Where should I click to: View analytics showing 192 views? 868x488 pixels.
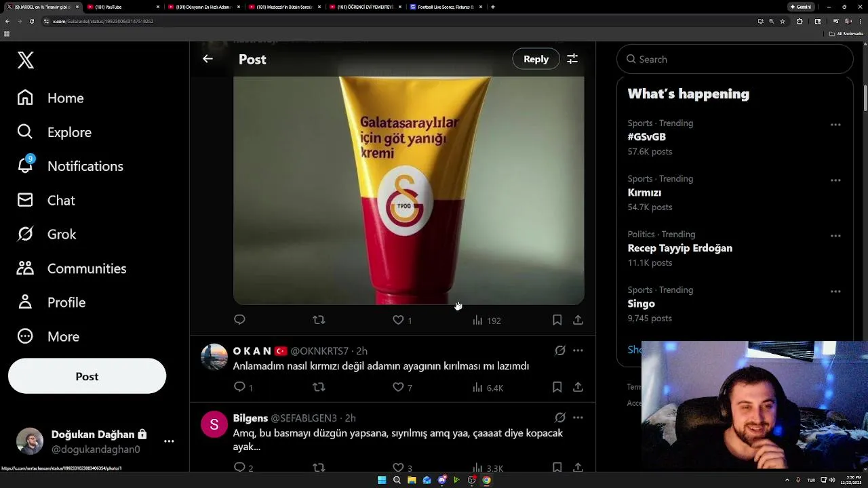tap(486, 320)
